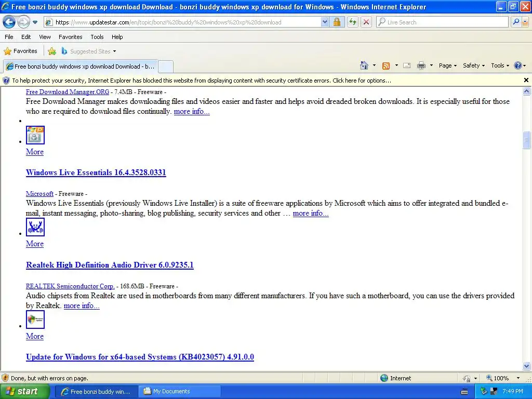Click the Forward navigation arrow
This screenshot has height=399, width=532.
23,22
